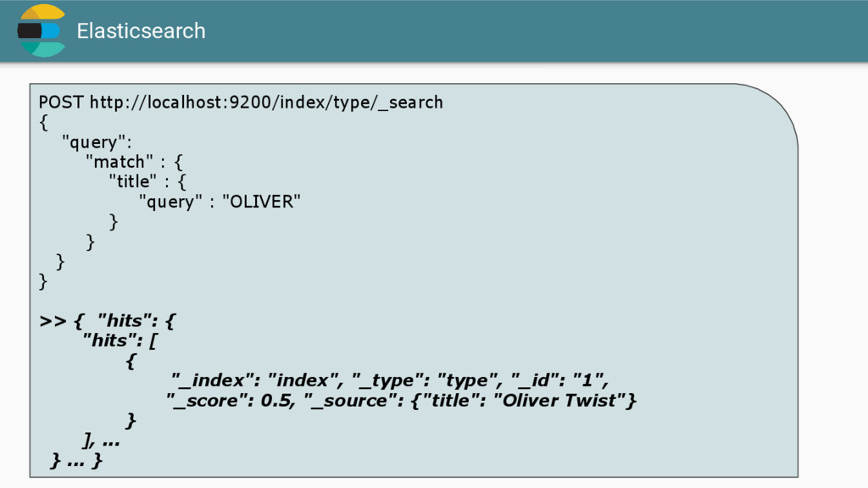This screenshot has width=868, height=488.
Task: Click the ], ... closing array line
Action: [101, 441]
